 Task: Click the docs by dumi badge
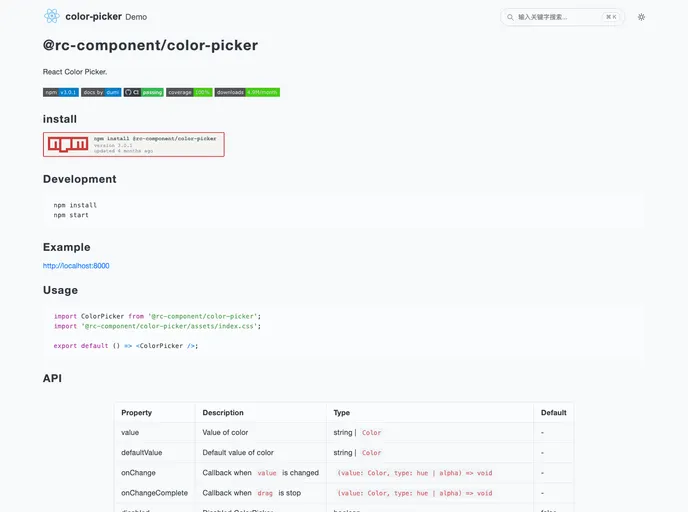tap(101, 92)
